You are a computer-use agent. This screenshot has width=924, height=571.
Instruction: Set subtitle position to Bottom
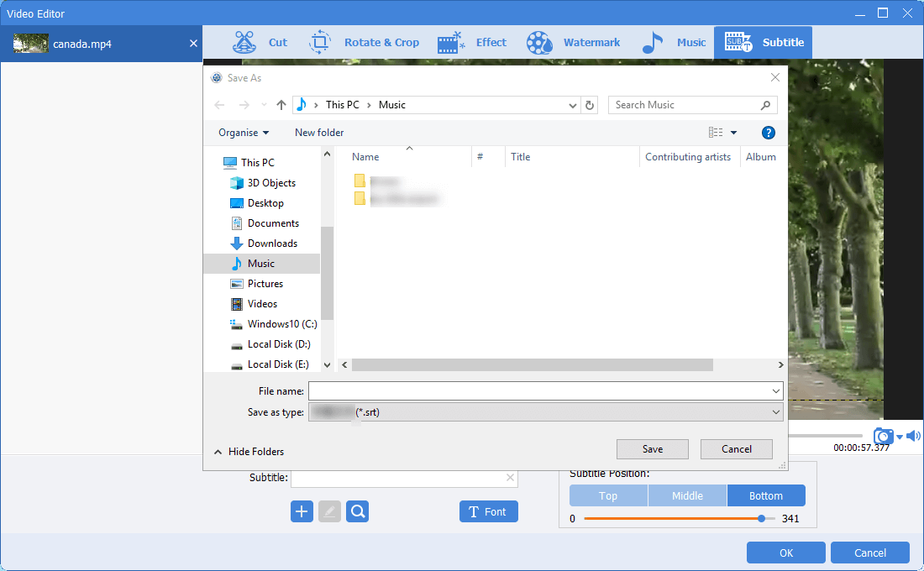tap(766, 495)
